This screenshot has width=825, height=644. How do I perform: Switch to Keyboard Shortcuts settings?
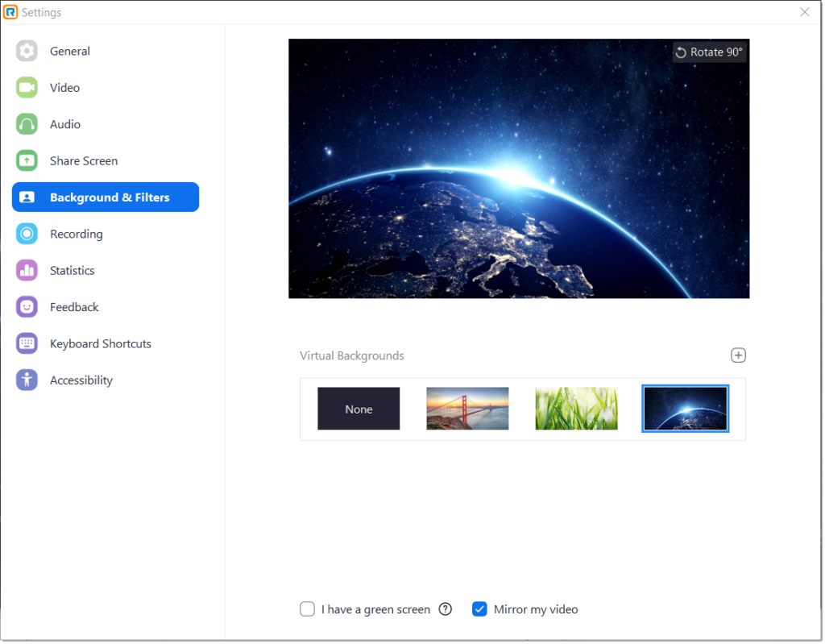point(100,343)
